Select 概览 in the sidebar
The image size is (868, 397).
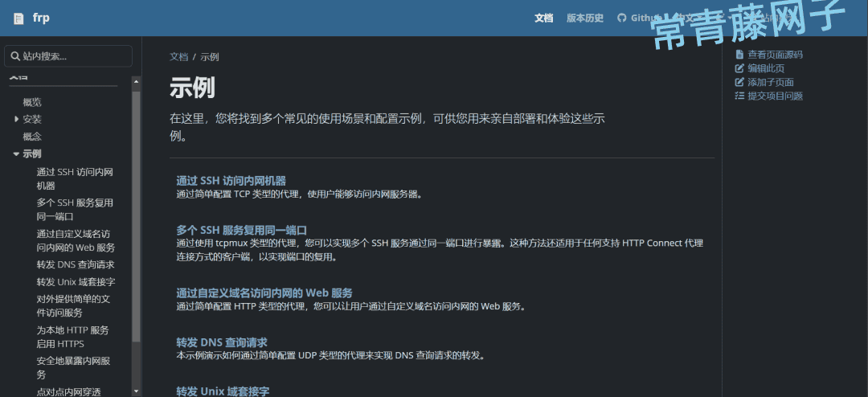(x=32, y=102)
